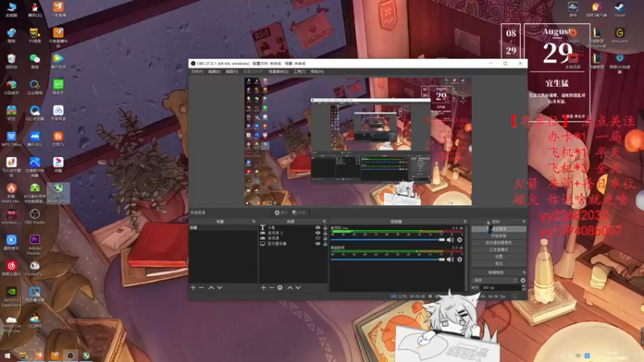Lock the 游戏源 2 source
The height and width of the screenshot is (362, 644).
coord(325,232)
